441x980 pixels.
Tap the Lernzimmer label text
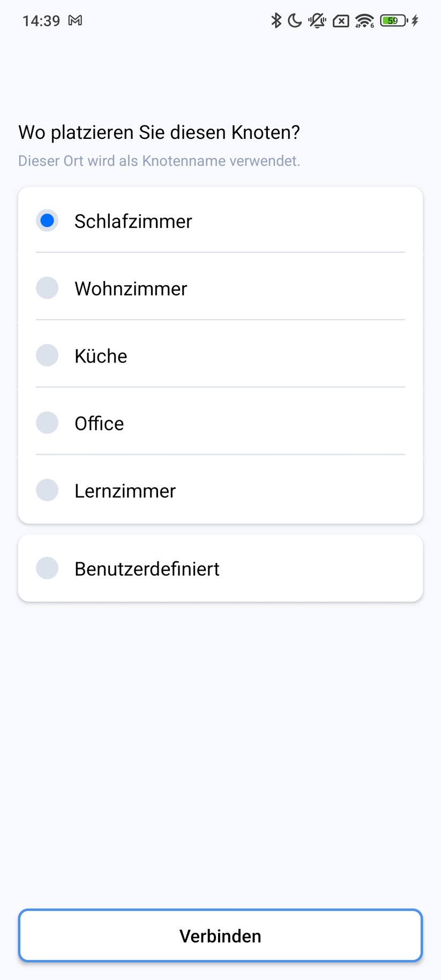[125, 491]
